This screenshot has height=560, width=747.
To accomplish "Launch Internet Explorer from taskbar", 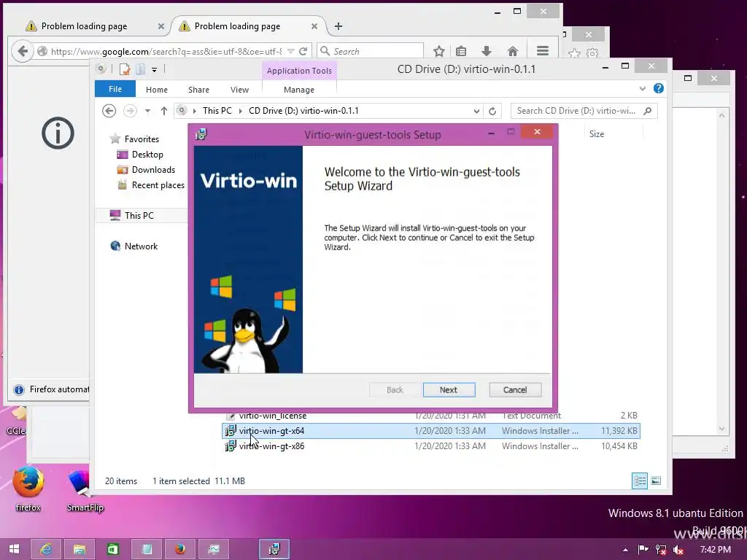I will pos(46,549).
